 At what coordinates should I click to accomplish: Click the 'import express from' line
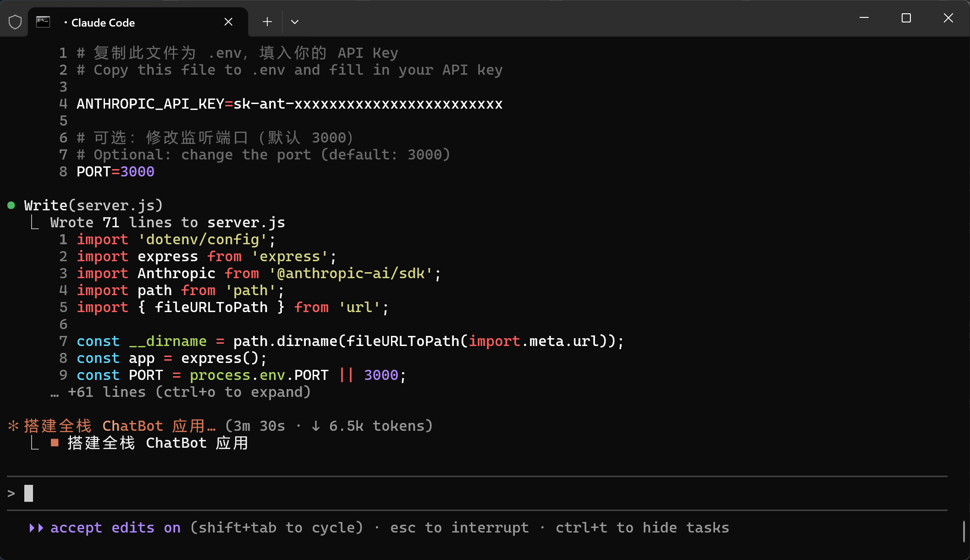(x=206, y=257)
